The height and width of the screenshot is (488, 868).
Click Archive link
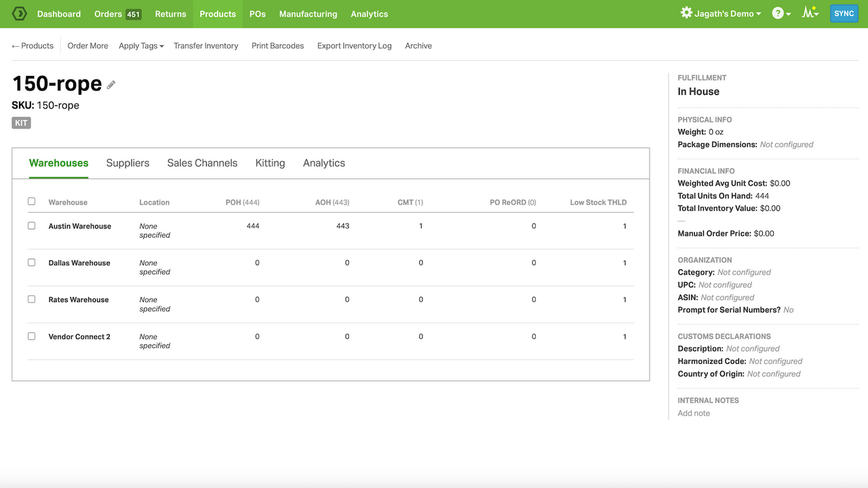(x=418, y=46)
